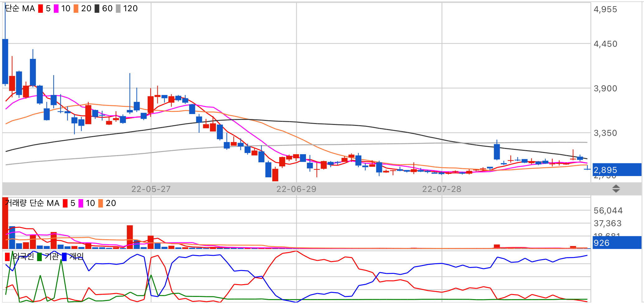
Task: Click the magenta 10 swatch in volume MA legend
Action: coord(81,203)
